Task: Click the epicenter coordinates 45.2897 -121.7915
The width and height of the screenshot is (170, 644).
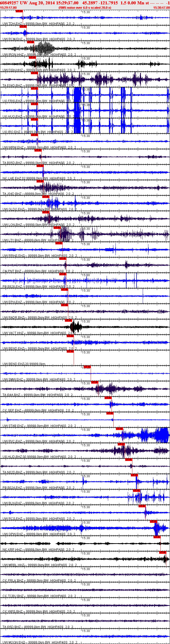Action: pos(100,3)
